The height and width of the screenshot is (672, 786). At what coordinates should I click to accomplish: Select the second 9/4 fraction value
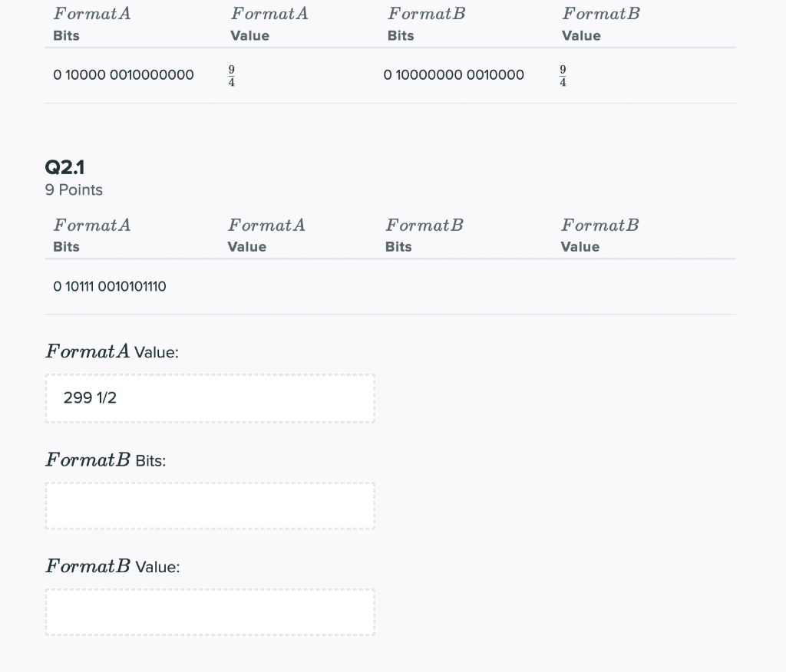(x=563, y=74)
